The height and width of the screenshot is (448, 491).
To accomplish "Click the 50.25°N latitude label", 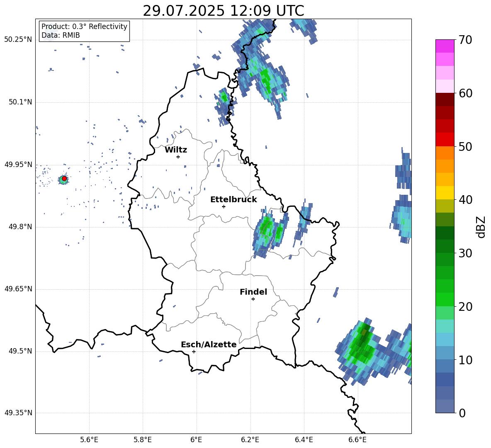I will pos(18,40).
